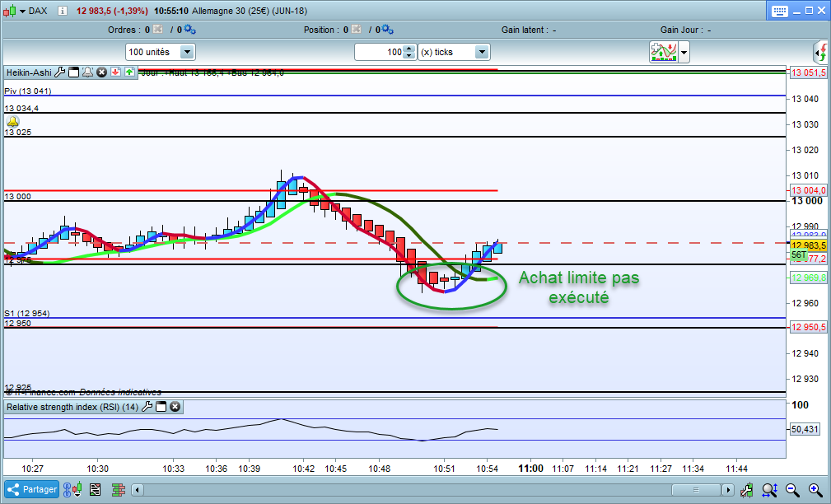Click the S1 (12 954) line label
This screenshot has width=831, height=504.
[x=27, y=313]
